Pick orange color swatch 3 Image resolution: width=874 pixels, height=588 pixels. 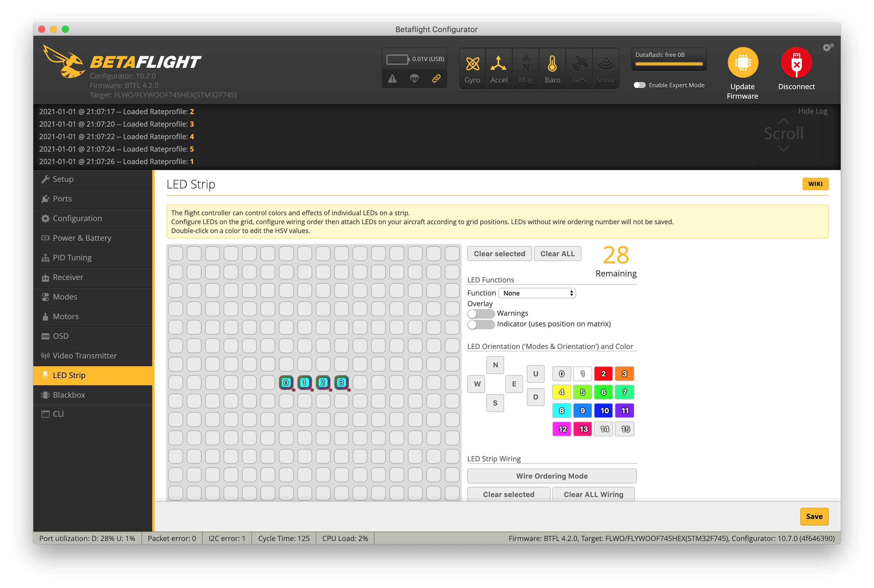624,374
